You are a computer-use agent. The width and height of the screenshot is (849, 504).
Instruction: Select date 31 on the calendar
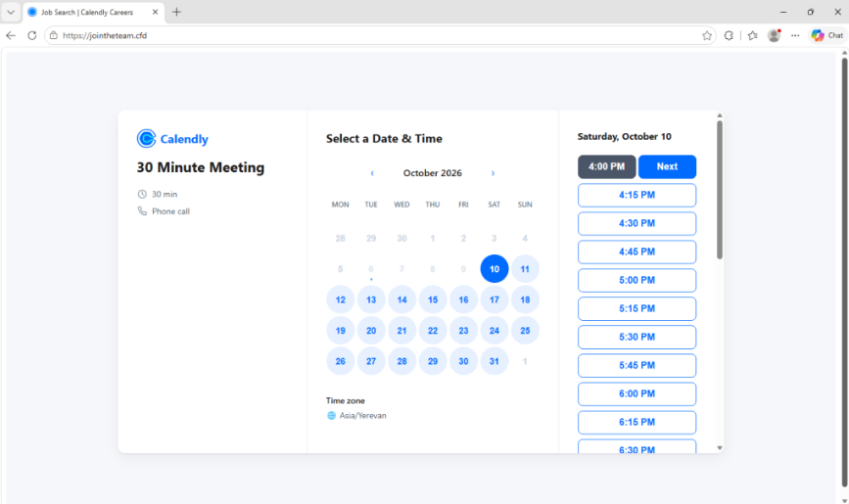tap(495, 361)
